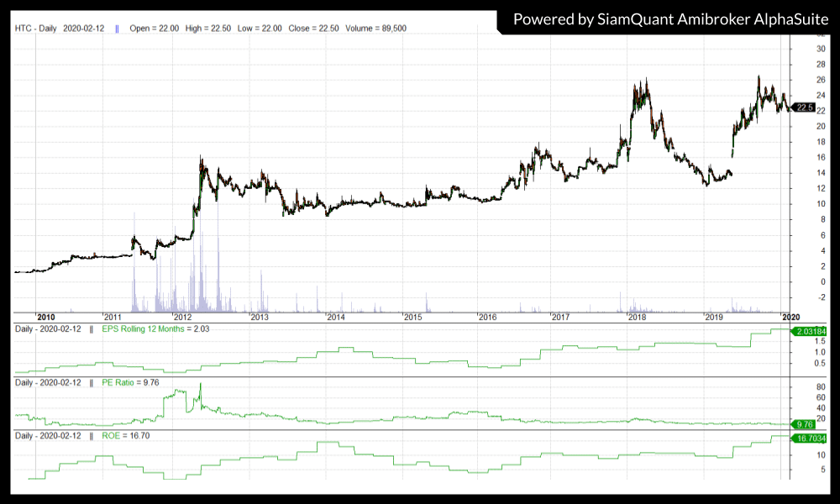This screenshot has width=840, height=504.
Task: Jump to the 2015 year axis label
Action: click(412, 317)
